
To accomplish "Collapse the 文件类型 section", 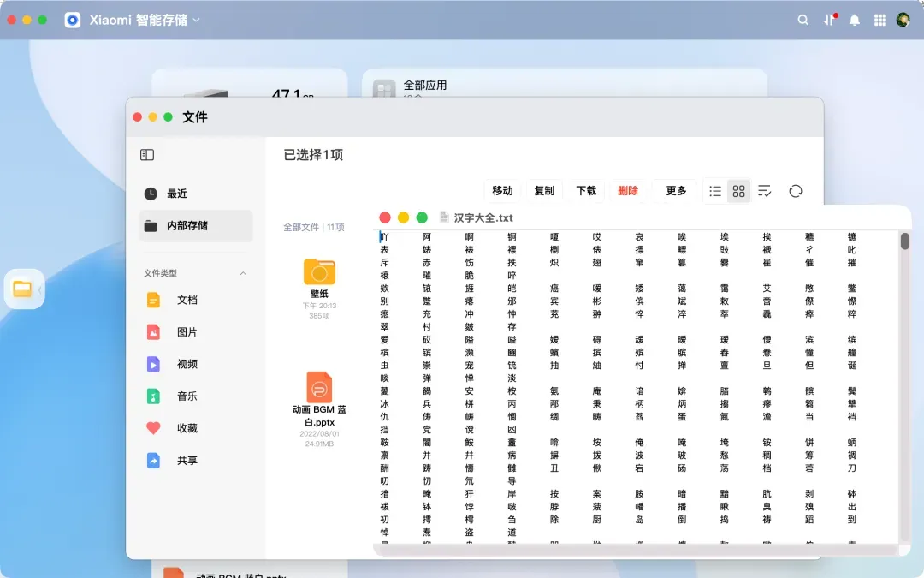I will click(243, 273).
